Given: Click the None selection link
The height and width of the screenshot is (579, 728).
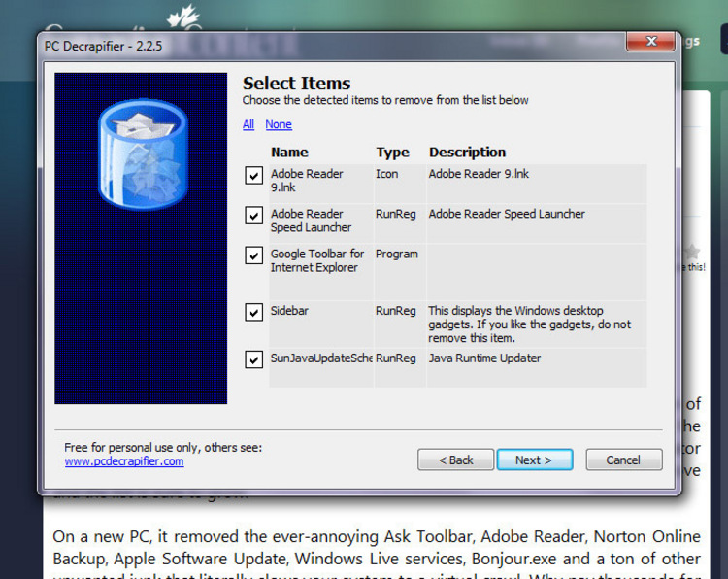Looking at the screenshot, I should (279, 124).
